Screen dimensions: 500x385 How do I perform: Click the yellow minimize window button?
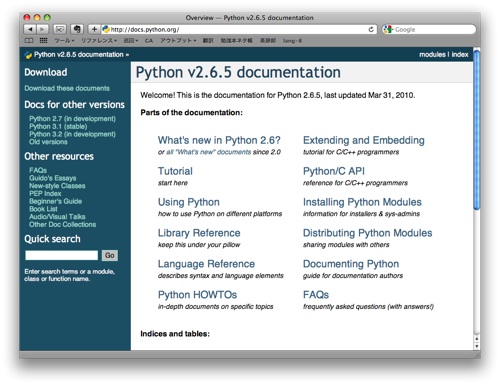(x=37, y=17)
